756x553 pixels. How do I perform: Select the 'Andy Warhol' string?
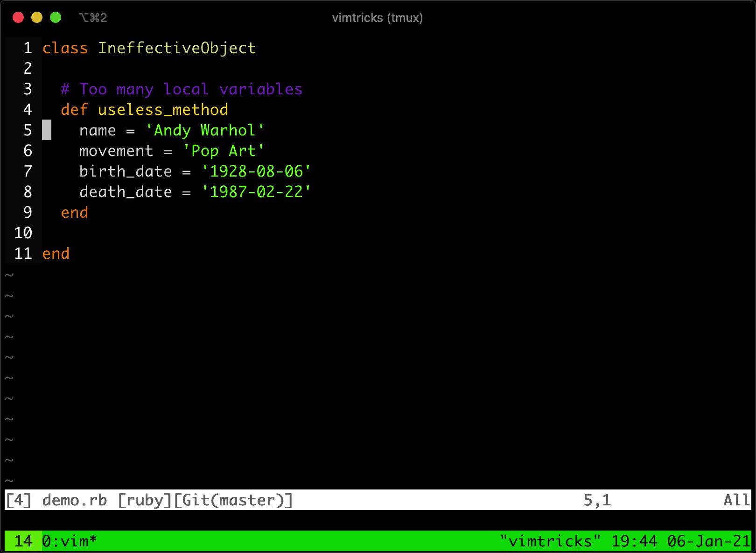(x=203, y=130)
